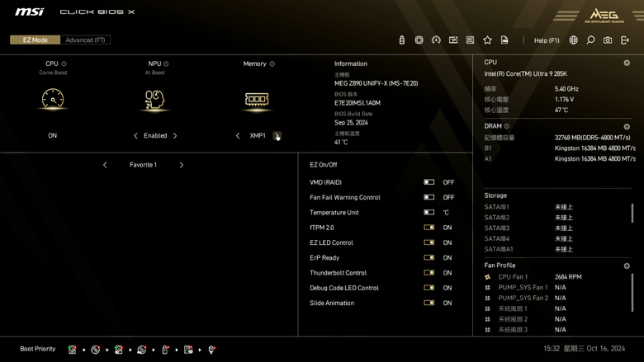This screenshot has width=644, height=362.
Task: Click the Fan Profile list scrollbar
Action: 632,292
